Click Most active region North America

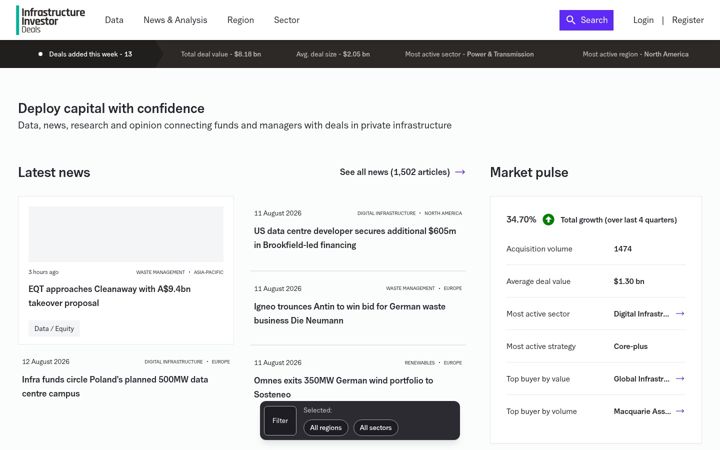[x=636, y=54]
